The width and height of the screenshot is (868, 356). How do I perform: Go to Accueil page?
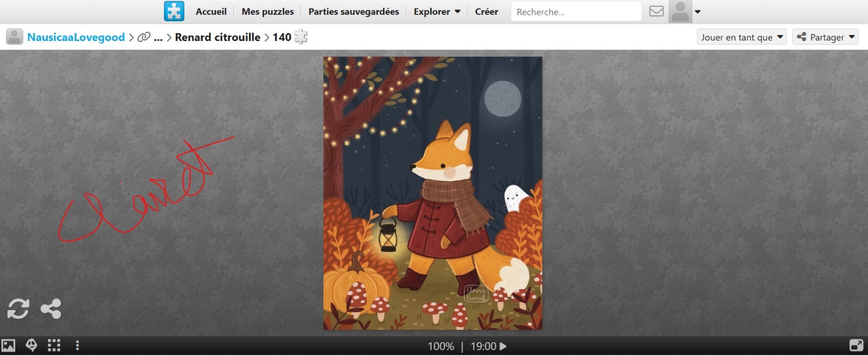(x=211, y=11)
